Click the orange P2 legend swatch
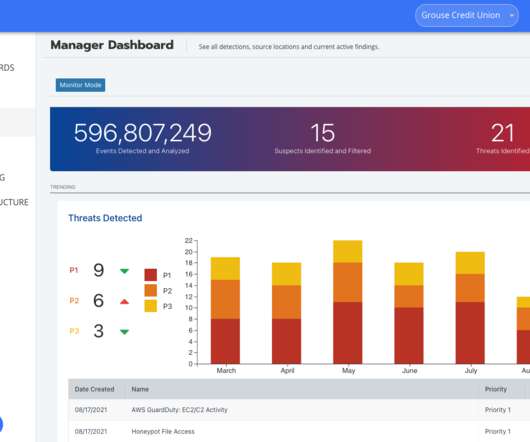This screenshot has height=442, width=530. coord(150,290)
